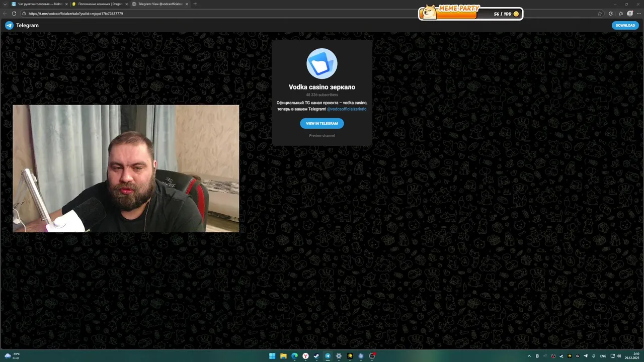Open a new browser tab
Viewport: 644px width, 362px height.
click(x=195, y=4)
